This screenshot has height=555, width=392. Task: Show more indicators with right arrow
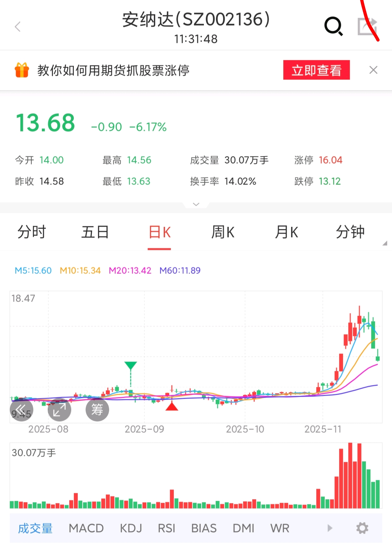coord(330,528)
